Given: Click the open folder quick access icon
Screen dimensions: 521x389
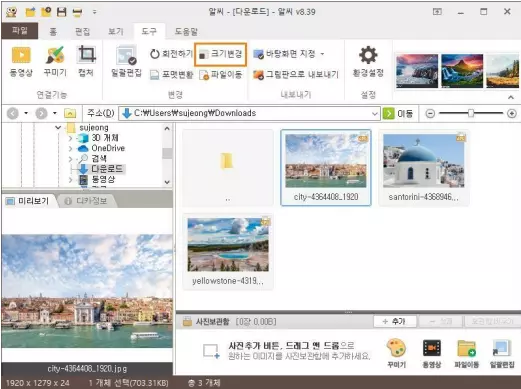Looking at the screenshot, I should pyautogui.click(x=30, y=12).
